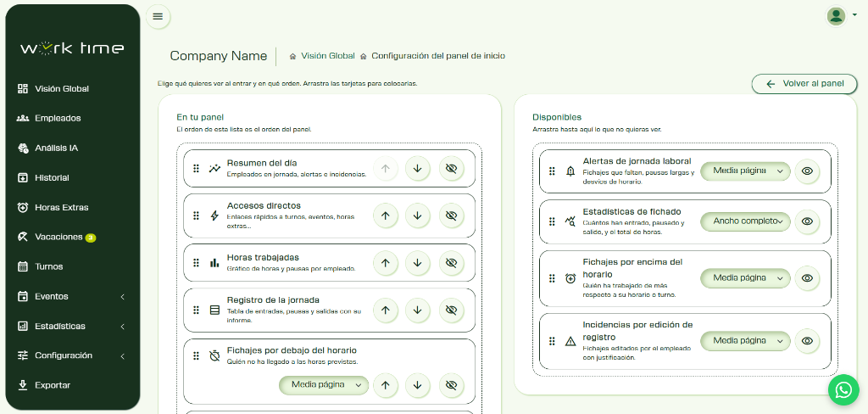The width and height of the screenshot is (868, 414).
Task: Open the WhatsApp chat bubble
Action: pos(843,390)
